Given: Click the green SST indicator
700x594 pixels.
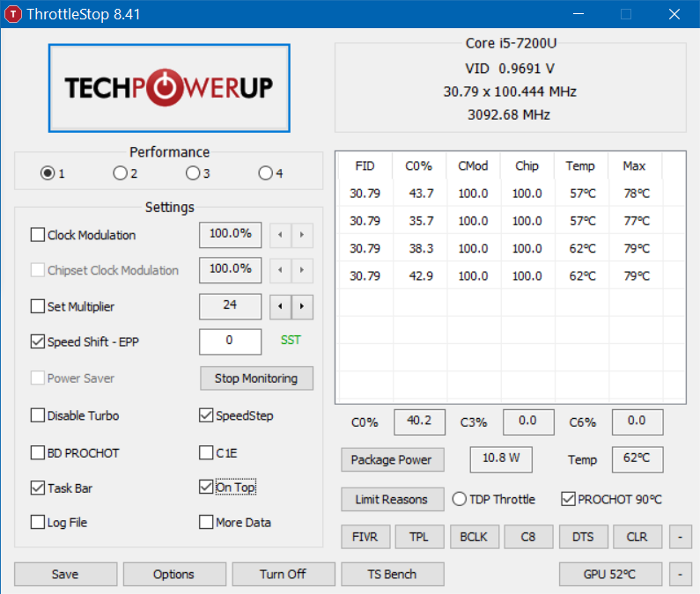Looking at the screenshot, I should tap(291, 340).
